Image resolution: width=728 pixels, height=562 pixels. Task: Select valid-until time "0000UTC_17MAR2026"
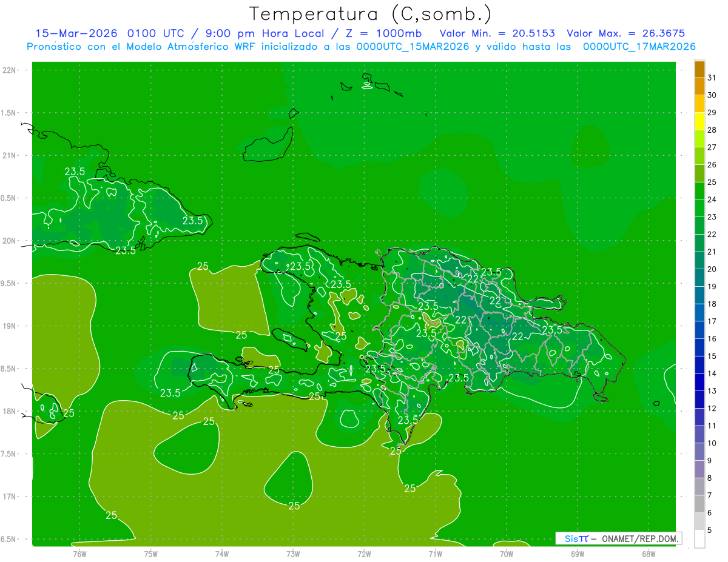(639, 47)
